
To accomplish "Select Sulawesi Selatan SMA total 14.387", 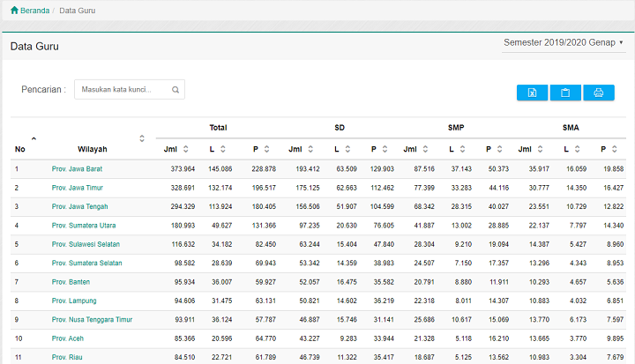I will (x=539, y=244).
